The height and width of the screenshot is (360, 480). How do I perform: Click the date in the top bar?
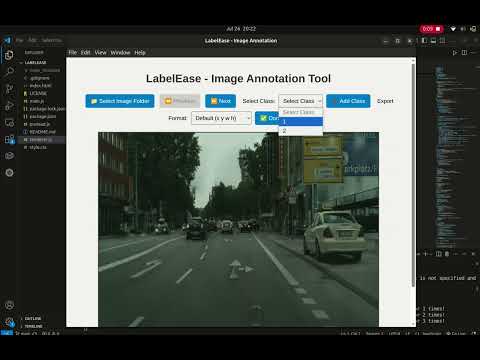(x=241, y=29)
